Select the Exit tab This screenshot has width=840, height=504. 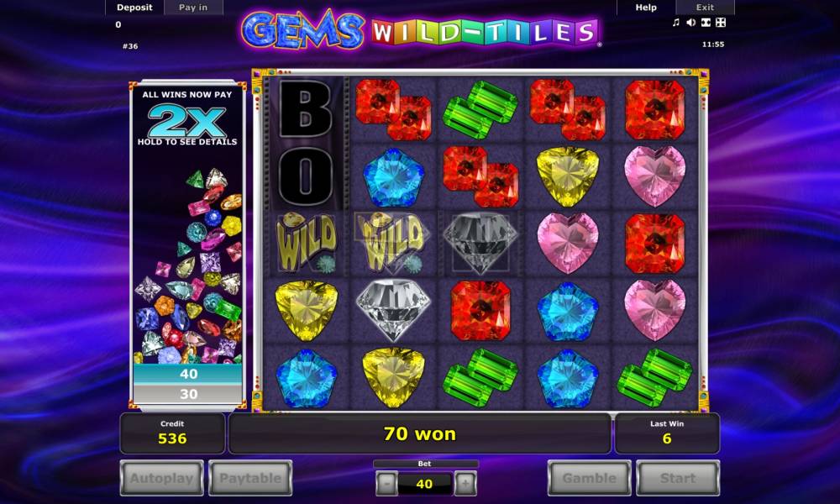[x=705, y=8]
